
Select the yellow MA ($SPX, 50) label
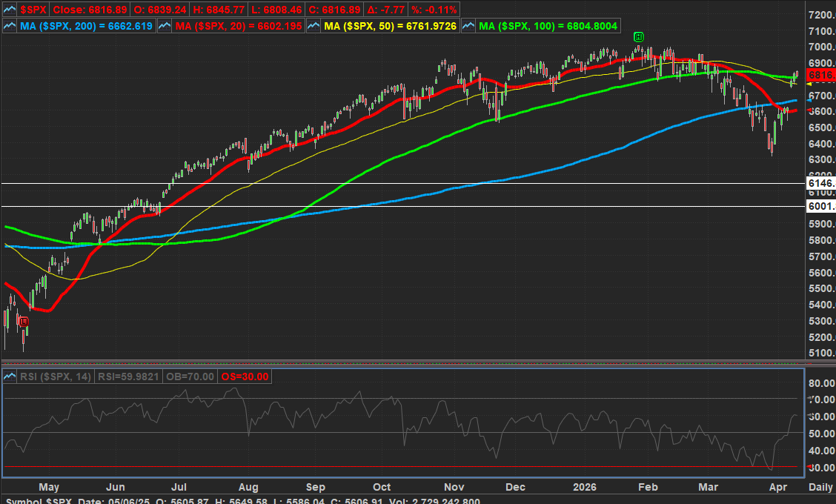(x=390, y=26)
